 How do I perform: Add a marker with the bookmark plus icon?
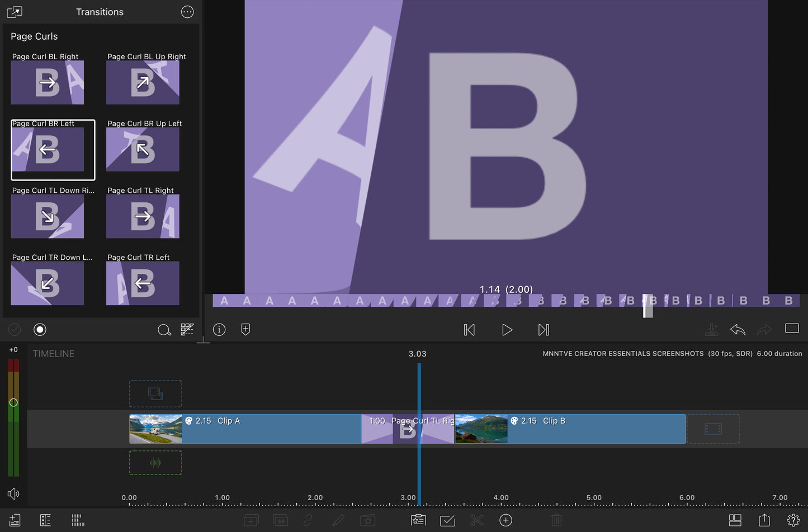tap(245, 330)
